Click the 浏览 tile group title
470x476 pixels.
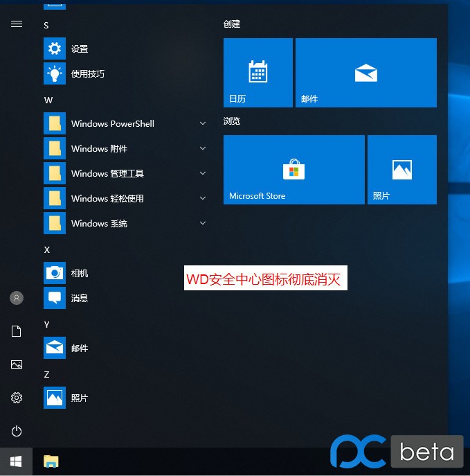coord(232,121)
